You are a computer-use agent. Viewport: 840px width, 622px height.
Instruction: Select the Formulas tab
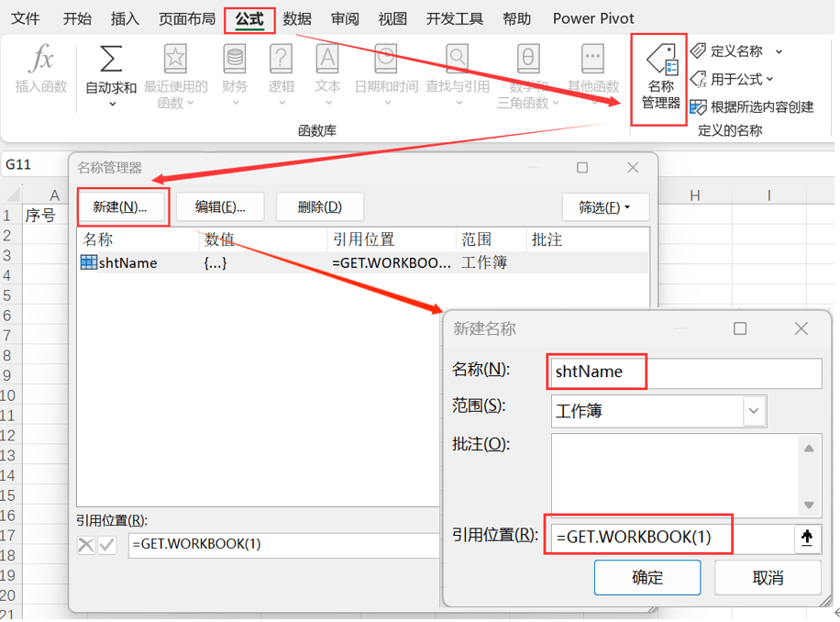(249, 19)
